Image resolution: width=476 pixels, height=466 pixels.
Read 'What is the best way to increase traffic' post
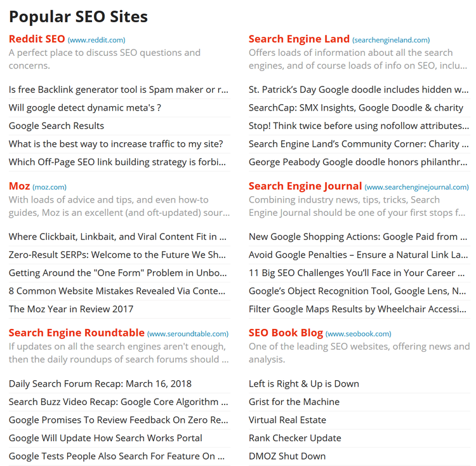tap(116, 144)
